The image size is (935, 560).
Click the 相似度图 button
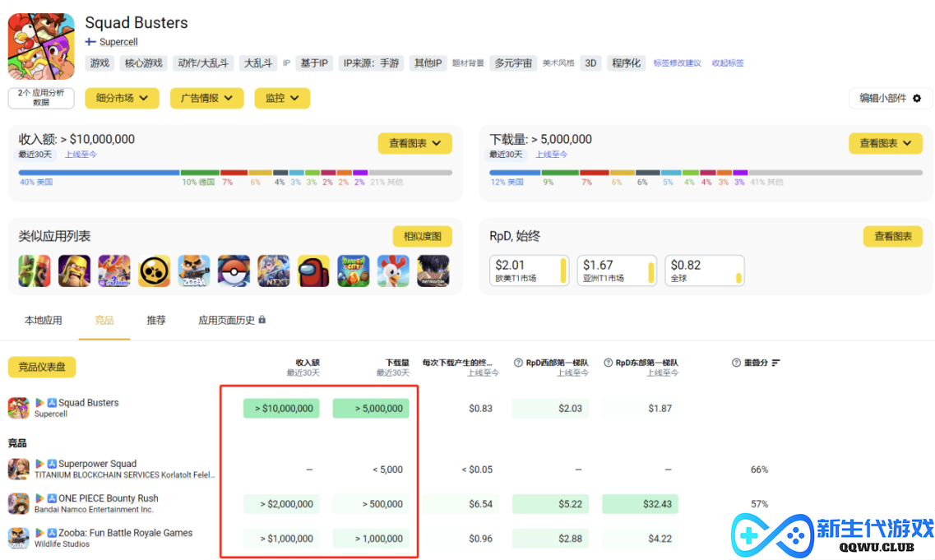tap(422, 236)
